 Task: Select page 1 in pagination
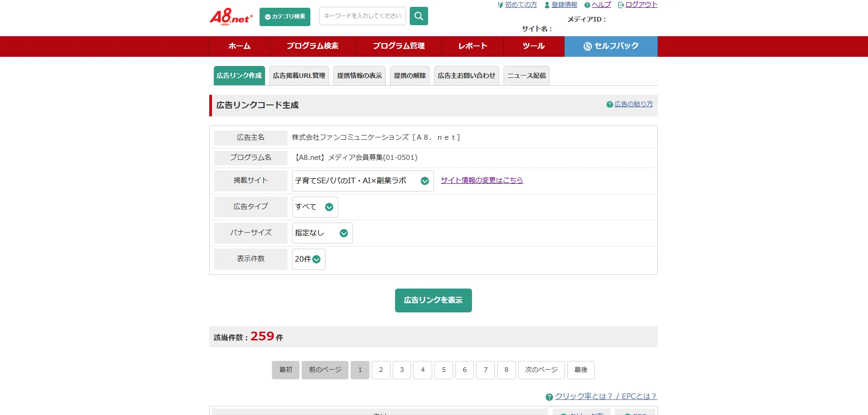click(x=360, y=370)
